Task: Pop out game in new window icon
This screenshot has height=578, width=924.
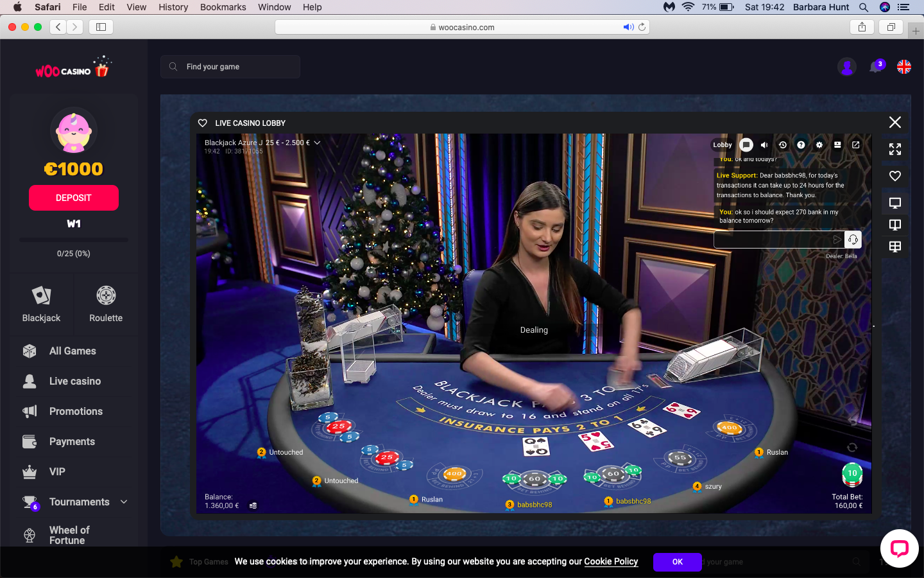Action: pyautogui.click(x=856, y=145)
